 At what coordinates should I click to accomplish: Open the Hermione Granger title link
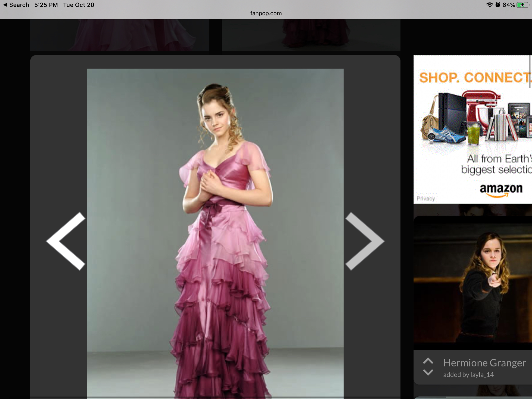click(484, 363)
